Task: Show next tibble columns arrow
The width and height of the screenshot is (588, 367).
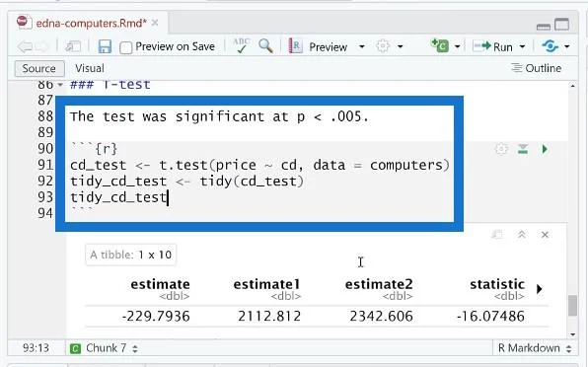Action: pyautogui.click(x=540, y=289)
